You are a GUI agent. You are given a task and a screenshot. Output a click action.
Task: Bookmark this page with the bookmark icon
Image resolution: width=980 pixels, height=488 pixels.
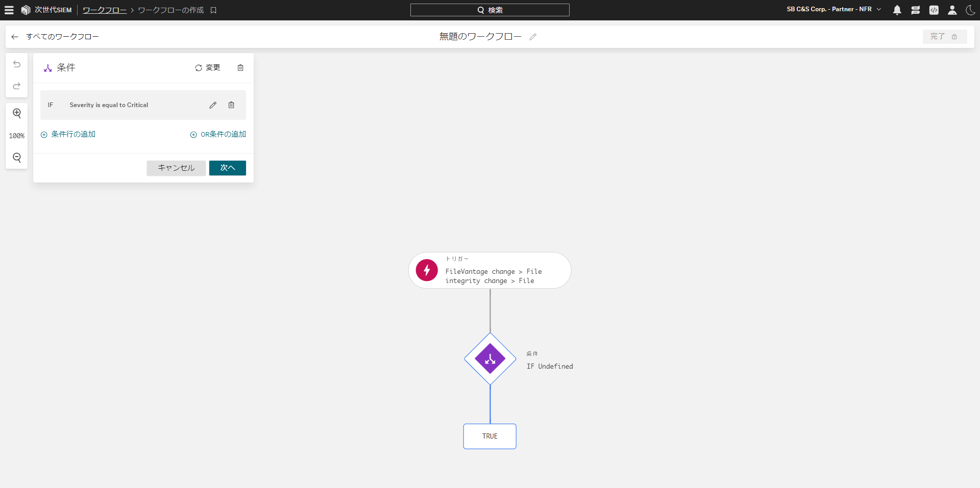click(x=213, y=10)
